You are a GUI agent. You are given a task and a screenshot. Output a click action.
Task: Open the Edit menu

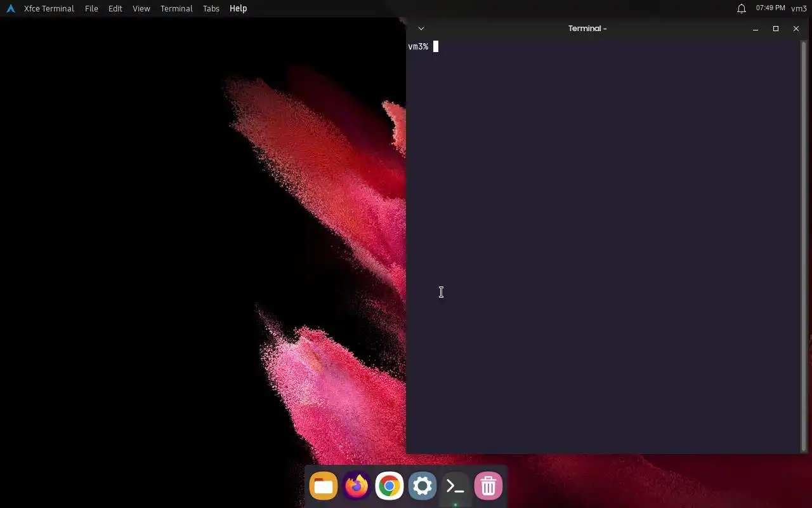click(x=115, y=8)
